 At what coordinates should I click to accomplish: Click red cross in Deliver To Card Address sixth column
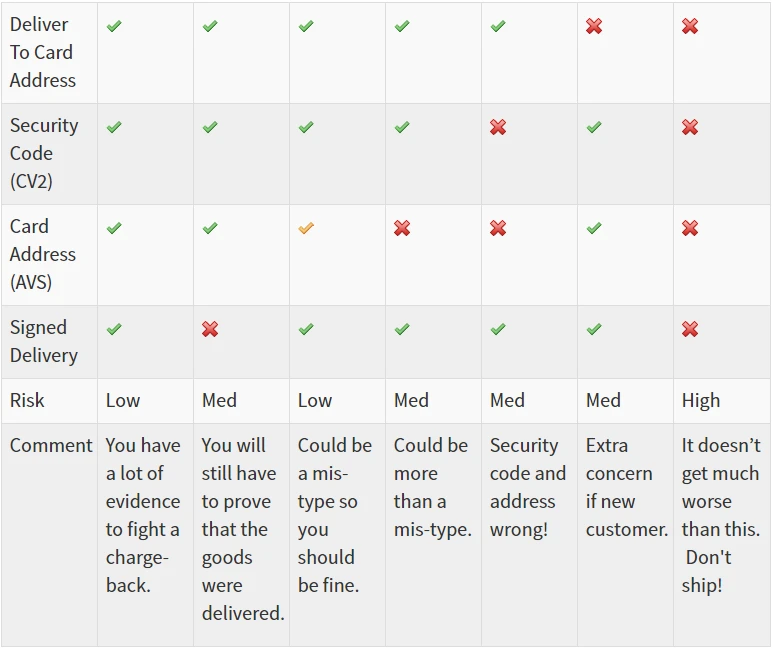594,26
